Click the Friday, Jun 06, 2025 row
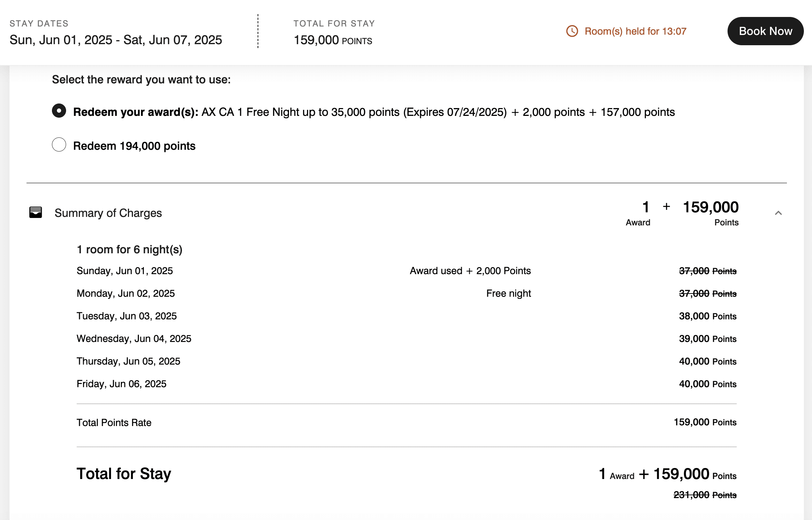Viewport: 812px width, 520px height. coord(122,384)
